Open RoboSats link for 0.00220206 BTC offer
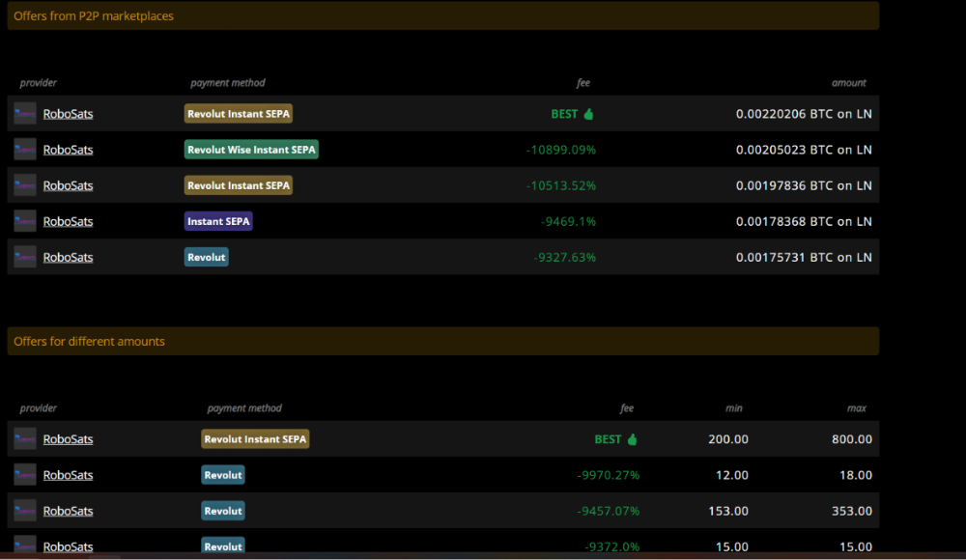The image size is (966, 560). 68,114
